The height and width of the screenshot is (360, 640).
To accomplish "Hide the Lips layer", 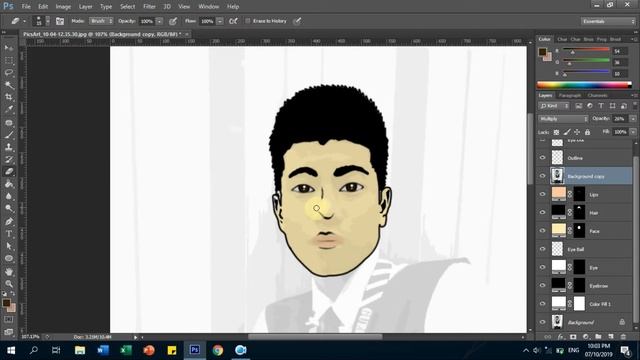I will click(542, 194).
